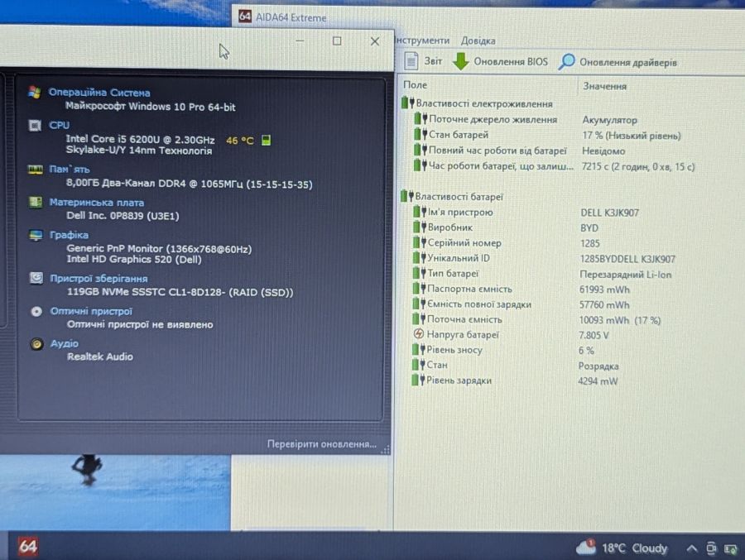The height and width of the screenshot is (560, 745).
Task: Click the CPU chip icon
Action: pos(35,126)
